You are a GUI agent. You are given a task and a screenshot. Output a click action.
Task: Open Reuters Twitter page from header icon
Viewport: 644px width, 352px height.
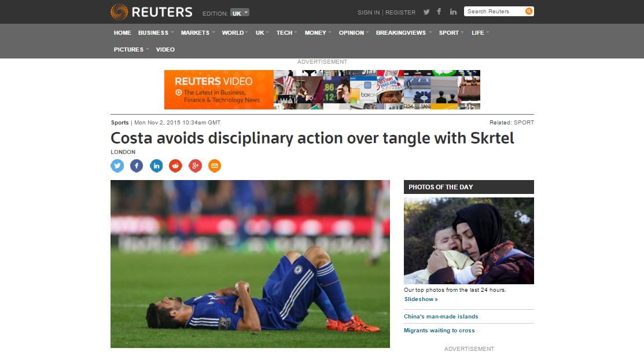[426, 12]
